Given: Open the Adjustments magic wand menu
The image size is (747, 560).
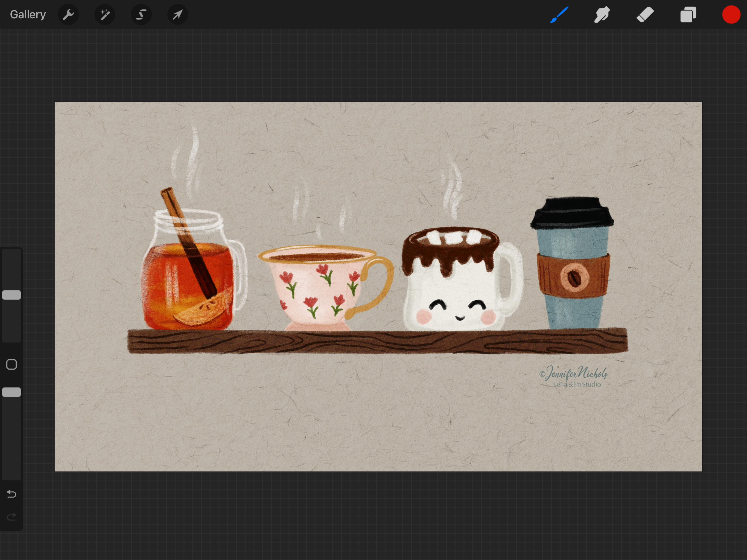Looking at the screenshot, I should tap(105, 14).
